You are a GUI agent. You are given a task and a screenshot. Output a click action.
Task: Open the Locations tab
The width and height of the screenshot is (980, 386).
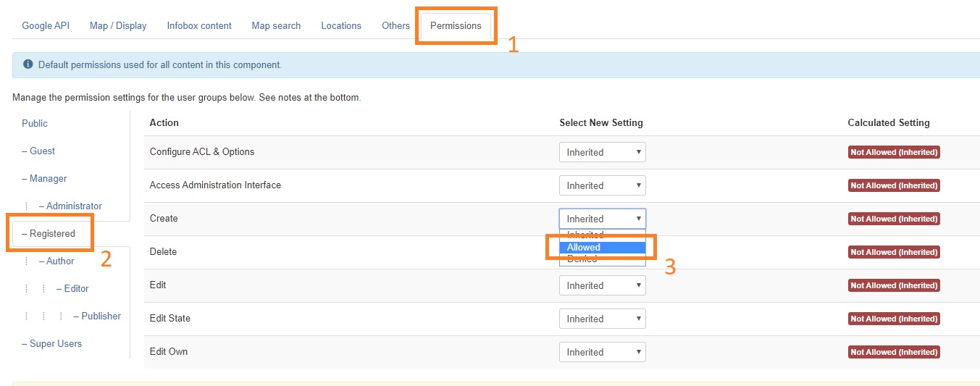tap(341, 25)
